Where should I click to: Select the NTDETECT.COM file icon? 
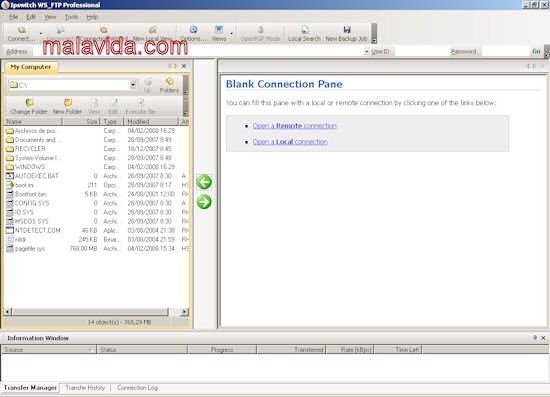coord(10,230)
